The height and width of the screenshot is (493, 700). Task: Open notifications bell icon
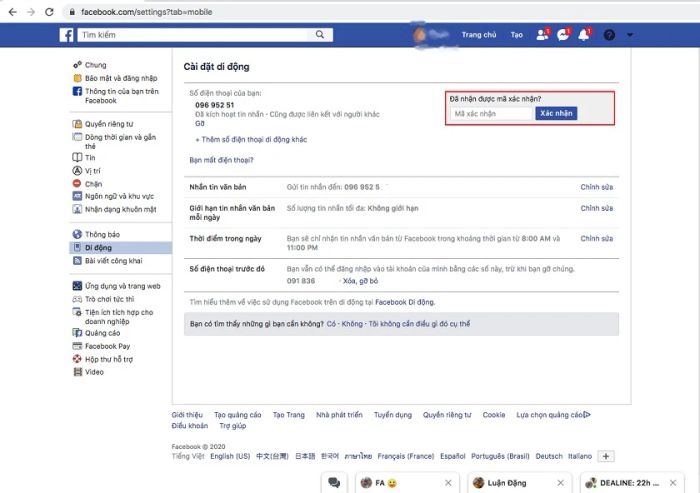pyautogui.click(x=584, y=34)
